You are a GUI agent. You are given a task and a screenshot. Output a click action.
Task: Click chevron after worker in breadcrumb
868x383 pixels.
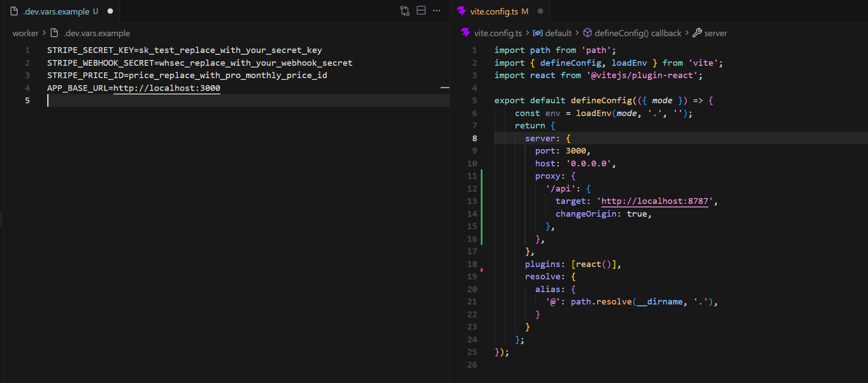tap(44, 33)
